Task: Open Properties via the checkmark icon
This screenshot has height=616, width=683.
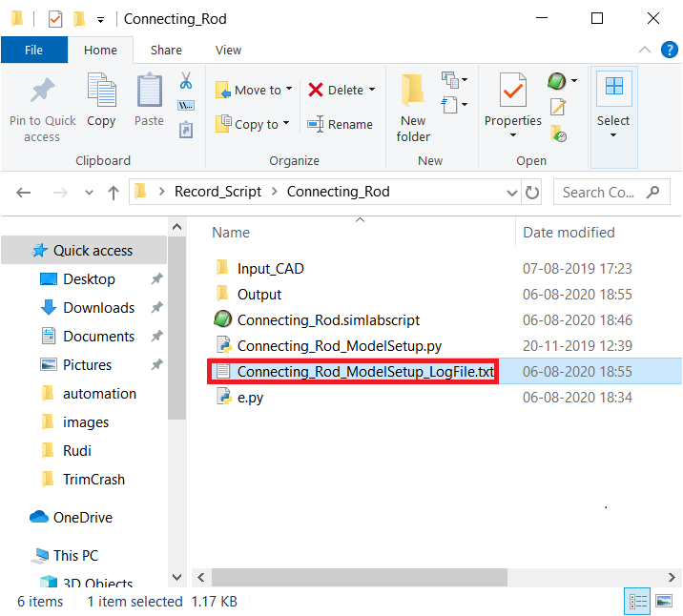Action: pyautogui.click(x=512, y=91)
